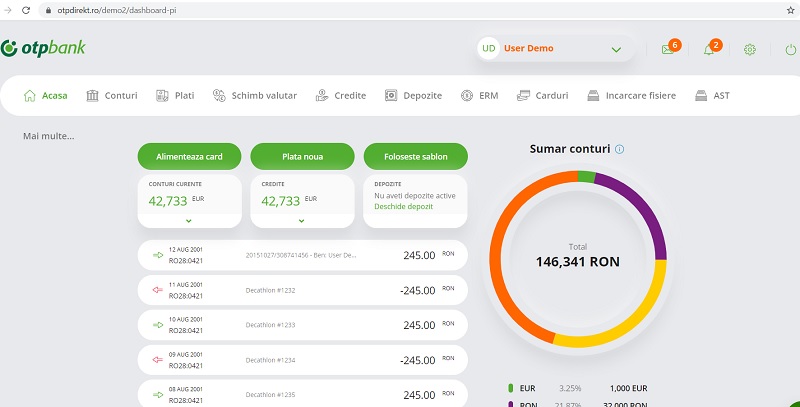Open the messages envelope icon

click(667, 49)
